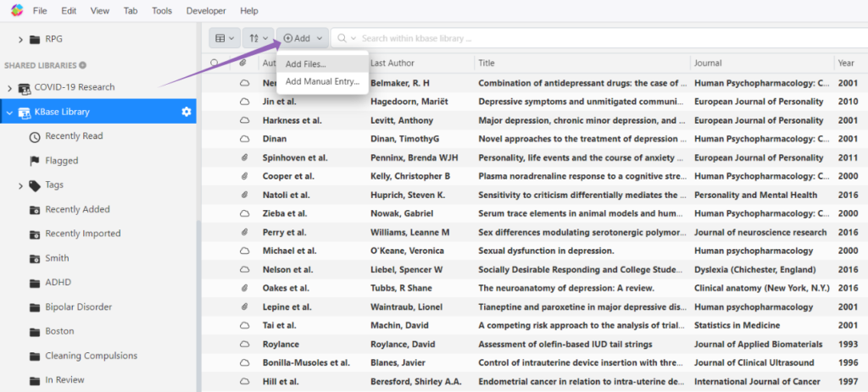Open the sort order dropdown
868x392 pixels.
tap(258, 38)
